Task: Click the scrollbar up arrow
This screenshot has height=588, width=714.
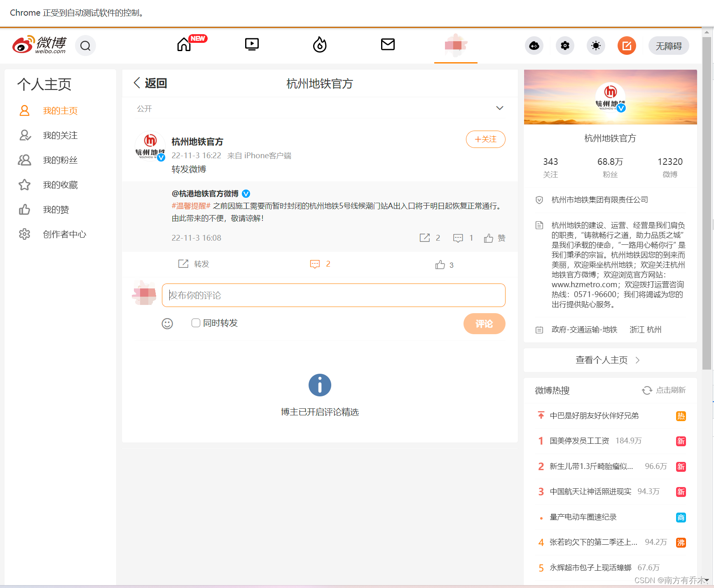Action: (707, 32)
